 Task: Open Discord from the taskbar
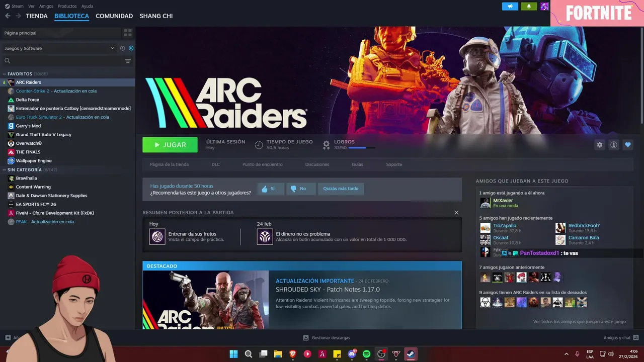[x=352, y=354]
